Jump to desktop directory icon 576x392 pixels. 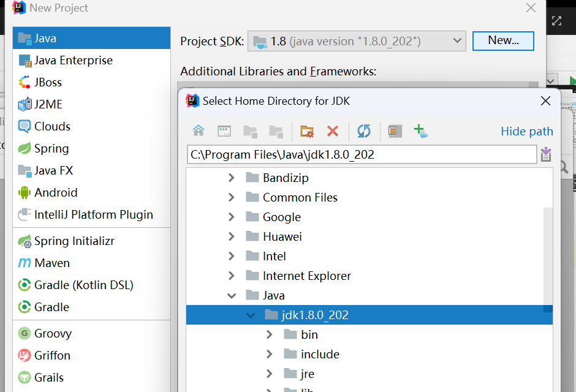[224, 130]
